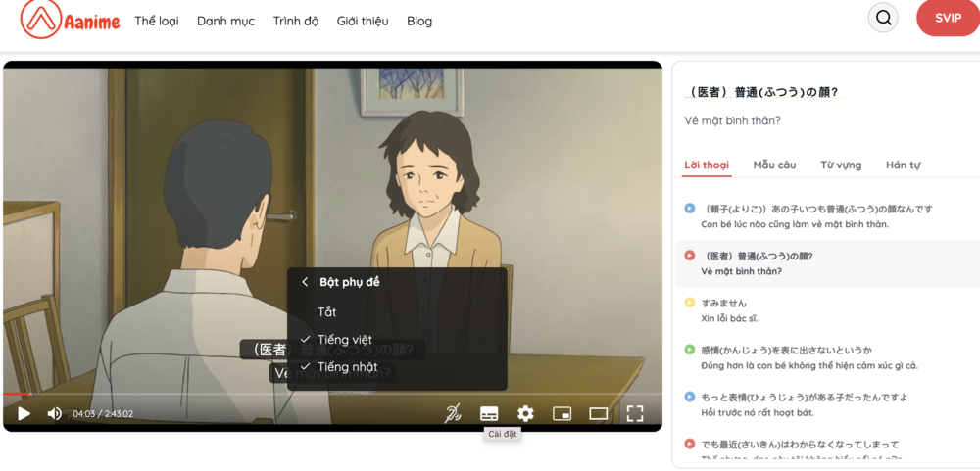The image size is (980, 471).
Task: Switch to the Lời thoại tab
Action: [x=707, y=165]
